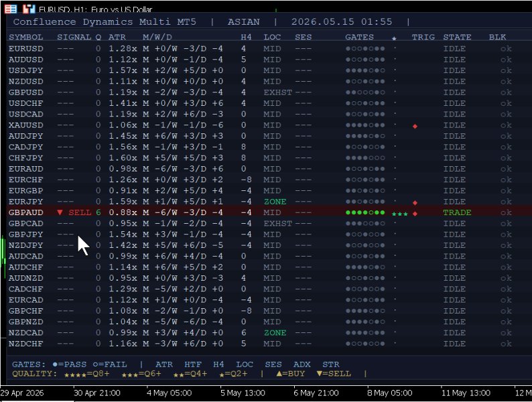The width and height of the screenshot is (532, 402).
Task: Click the red SELL arrow in GBPAUD row
Action: coord(60,212)
